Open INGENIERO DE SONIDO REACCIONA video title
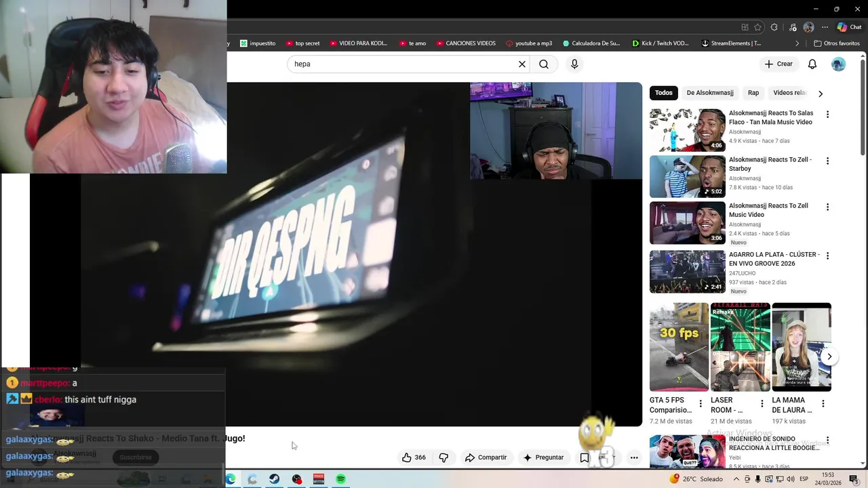Image resolution: width=868 pixels, height=488 pixels. tap(774, 443)
